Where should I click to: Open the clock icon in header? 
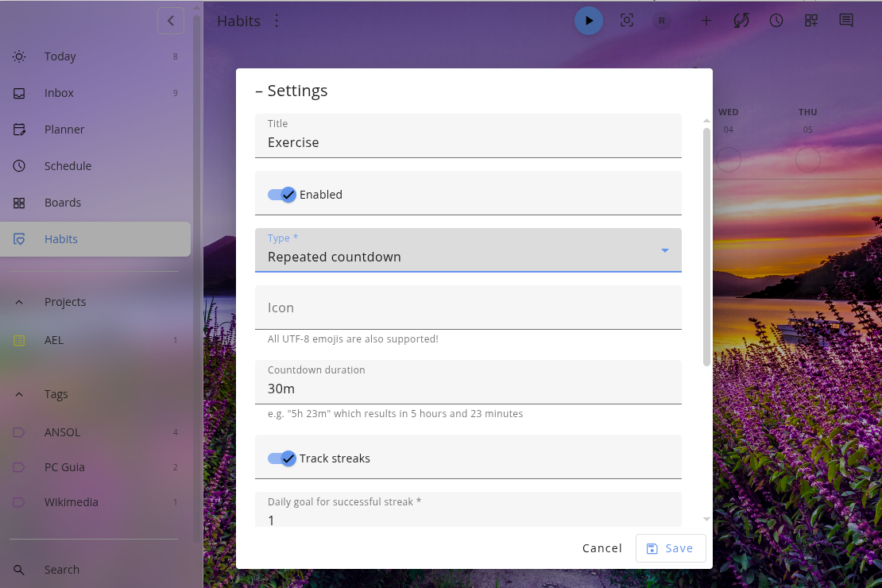point(776,21)
